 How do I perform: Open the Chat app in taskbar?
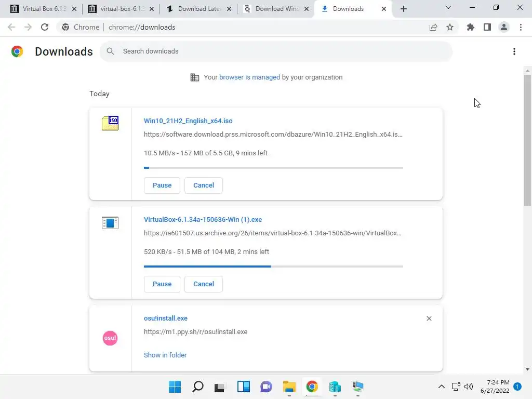(267, 387)
